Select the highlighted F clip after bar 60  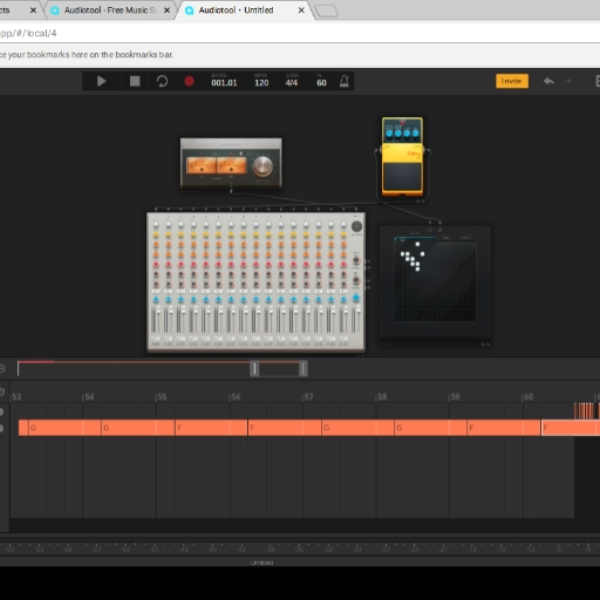(571, 427)
